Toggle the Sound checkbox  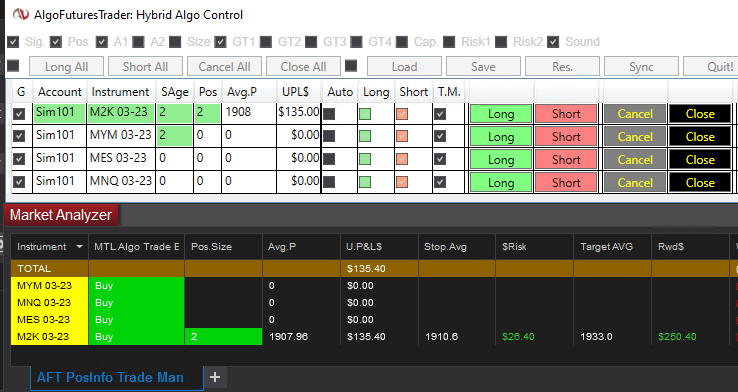554,42
